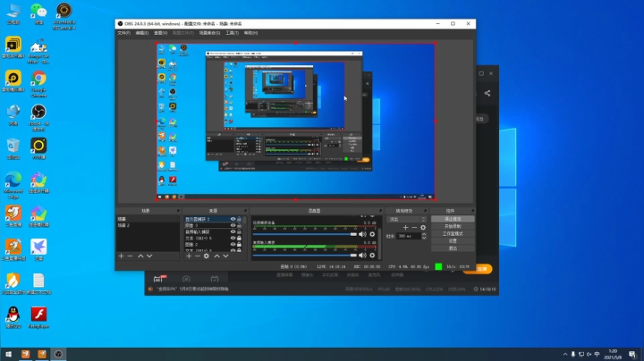
Task: Remove scene transition with minus icon
Action: 414,227
